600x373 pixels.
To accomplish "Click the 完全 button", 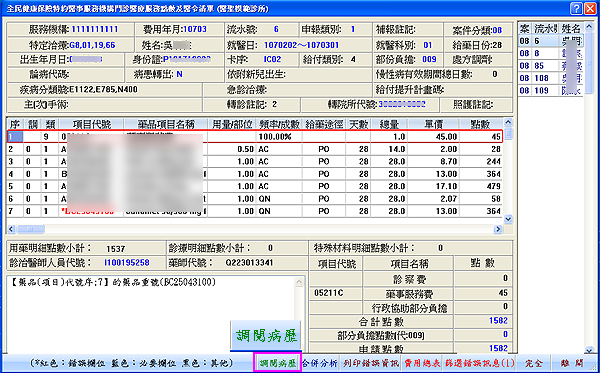I will (534, 363).
